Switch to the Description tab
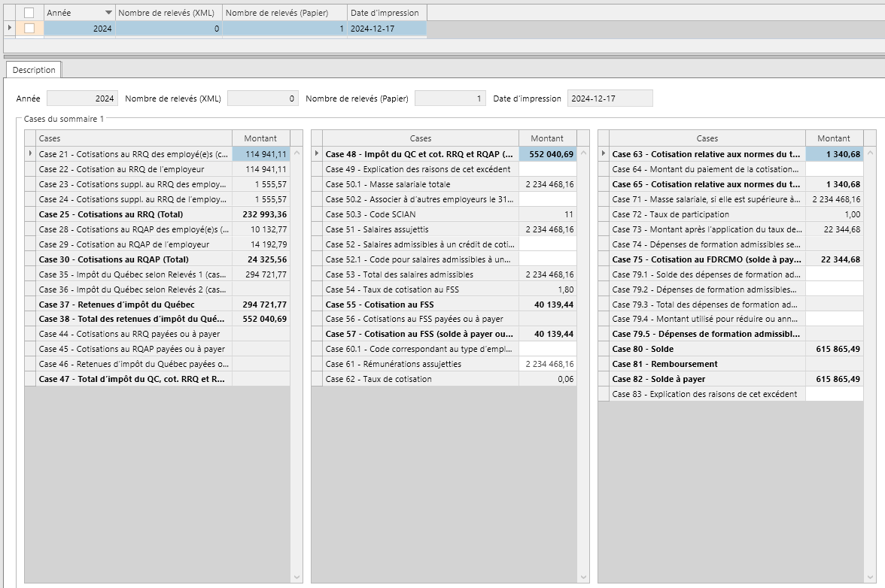 pyautogui.click(x=34, y=70)
